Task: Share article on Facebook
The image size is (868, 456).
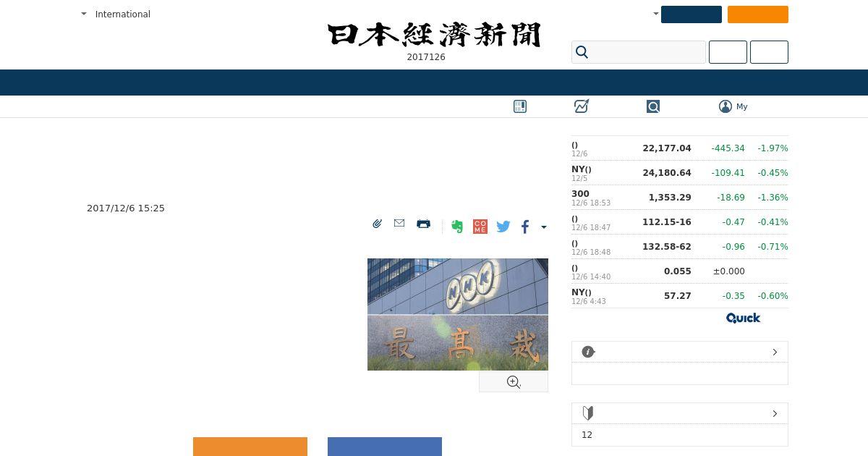Action: tap(525, 227)
